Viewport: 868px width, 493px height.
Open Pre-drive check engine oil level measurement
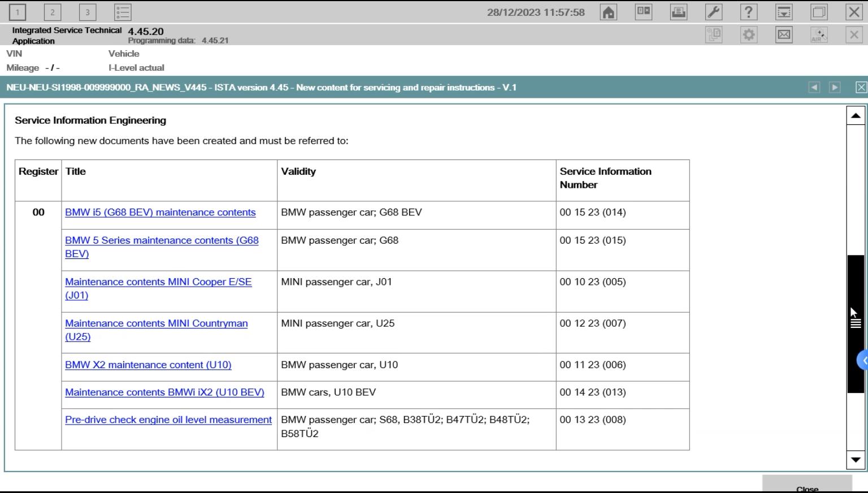pos(168,420)
